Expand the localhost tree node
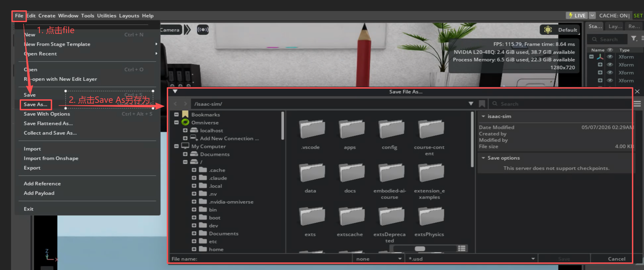The height and width of the screenshot is (270, 644). [x=185, y=130]
